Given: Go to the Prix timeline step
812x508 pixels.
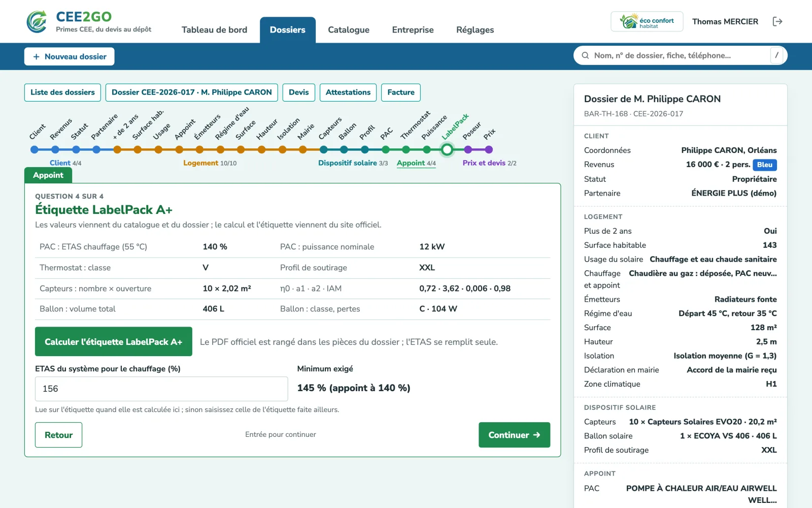Looking at the screenshot, I should pyautogui.click(x=489, y=149).
